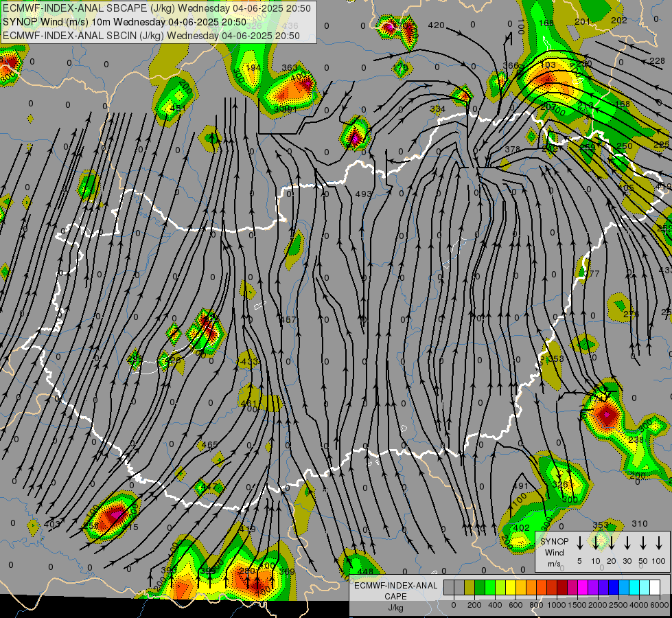Screen dimensions: 672x618
Task: Click the '4000' tick label on colorbar
Action: click(639, 605)
